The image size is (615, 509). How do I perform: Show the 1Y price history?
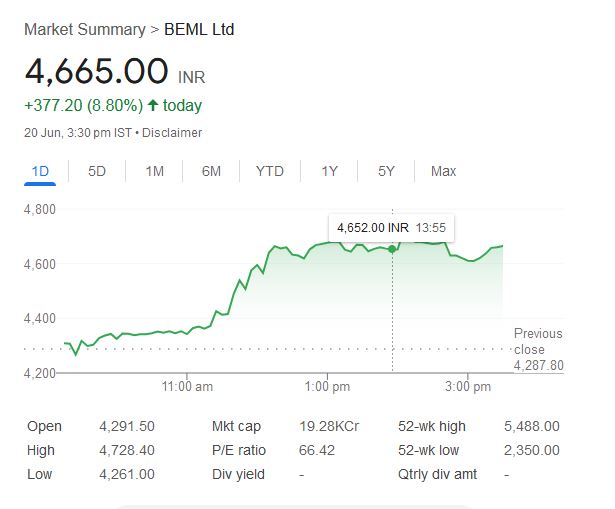pyautogui.click(x=329, y=171)
